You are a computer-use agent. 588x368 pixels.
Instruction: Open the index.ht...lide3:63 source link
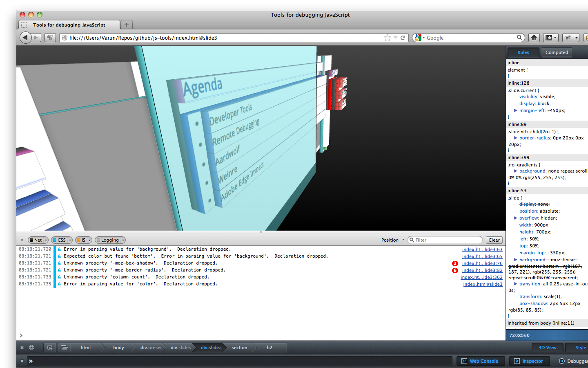point(482,249)
